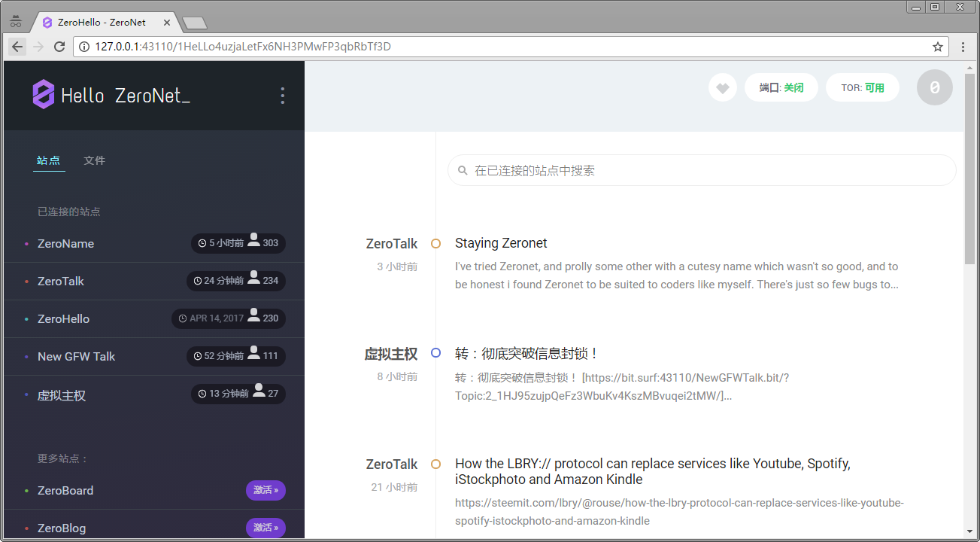980x542 pixels.
Task: Click the 已连接的站点 heading
Action: 69,212
